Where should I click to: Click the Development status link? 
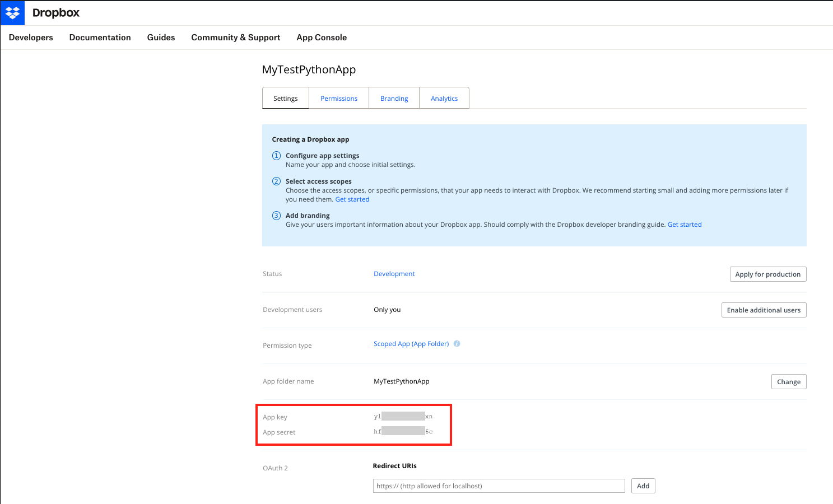tap(394, 274)
